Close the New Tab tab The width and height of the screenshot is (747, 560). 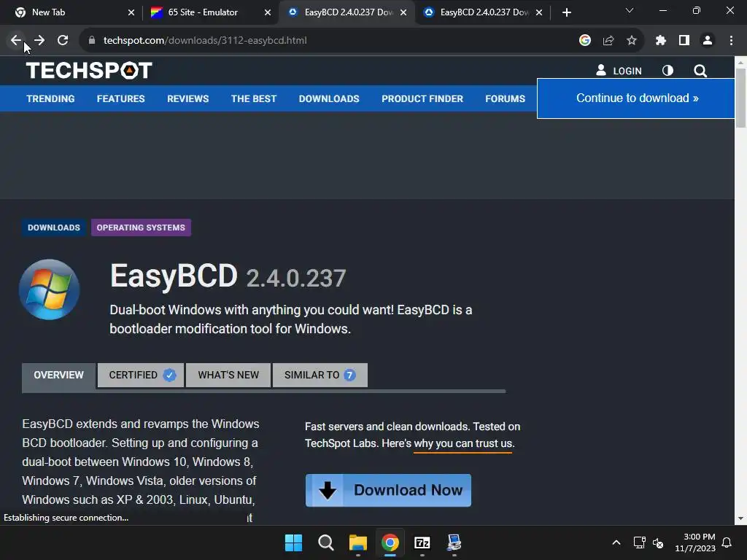[x=131, y=12]
